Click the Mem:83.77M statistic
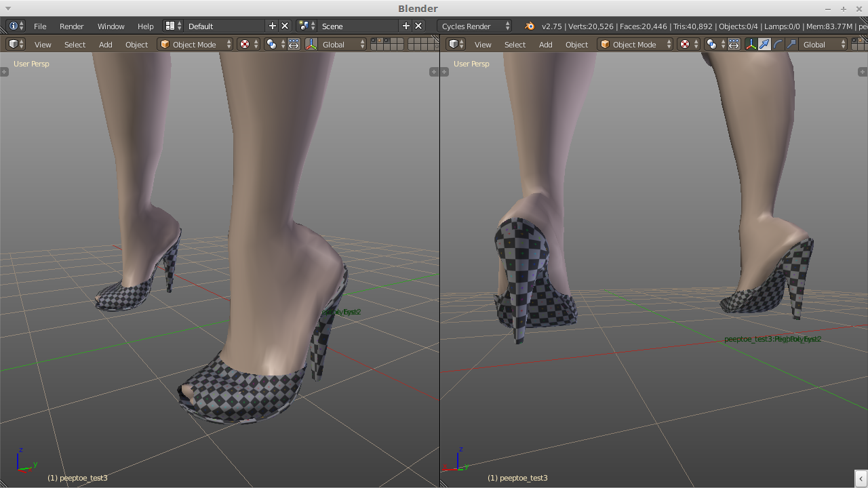 click(x=829, y=26)
